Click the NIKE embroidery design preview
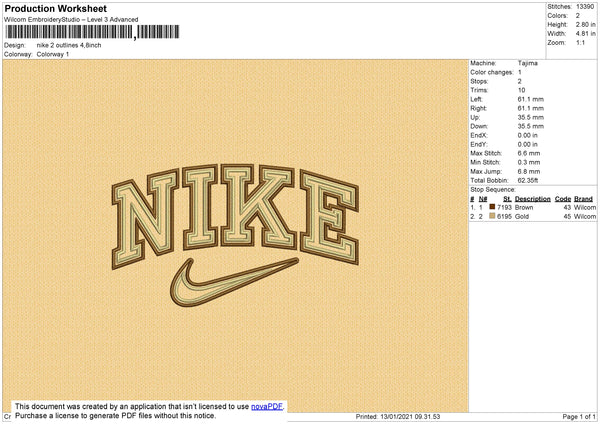The width and height of the screenshot is (600, 424). click(x=235, y=237)
